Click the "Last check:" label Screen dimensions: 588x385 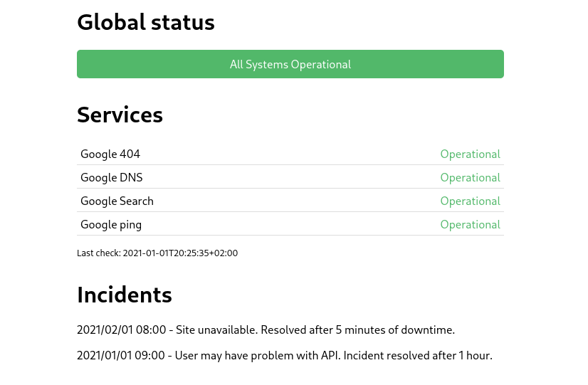[x=98, y=253]
